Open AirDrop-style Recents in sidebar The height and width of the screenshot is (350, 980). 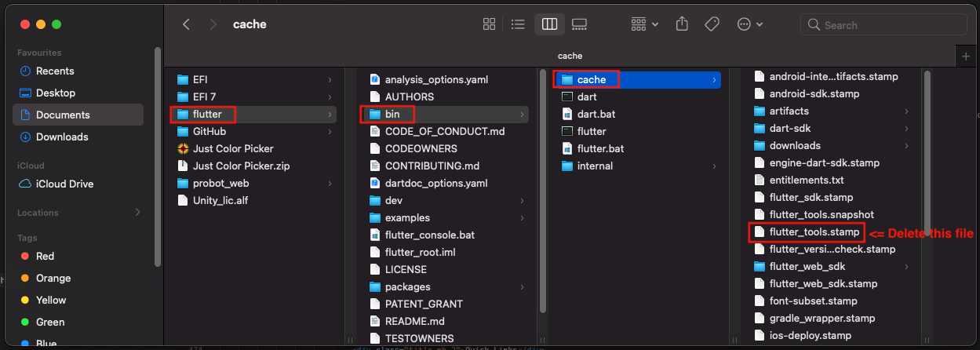click(55, 71)
